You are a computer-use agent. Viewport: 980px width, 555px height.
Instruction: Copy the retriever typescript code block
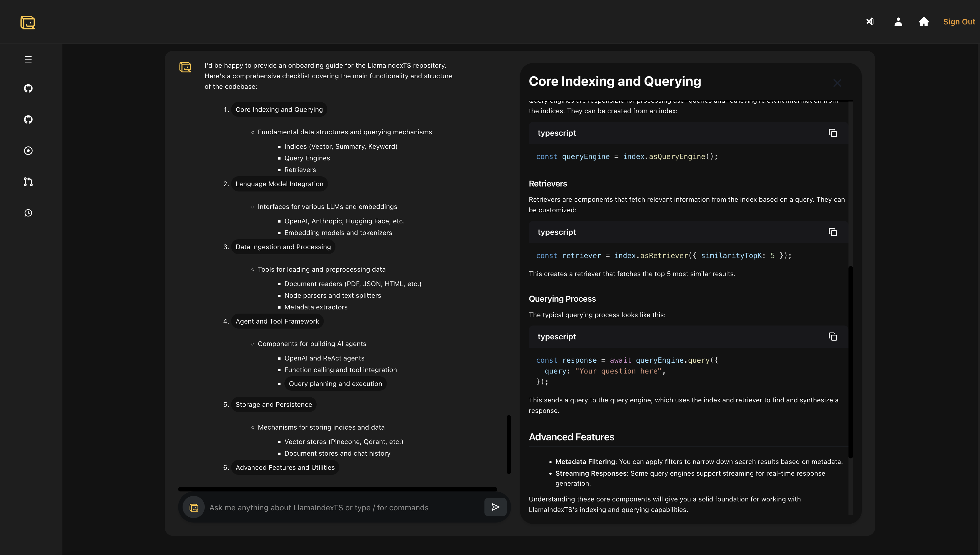[833, 232]
